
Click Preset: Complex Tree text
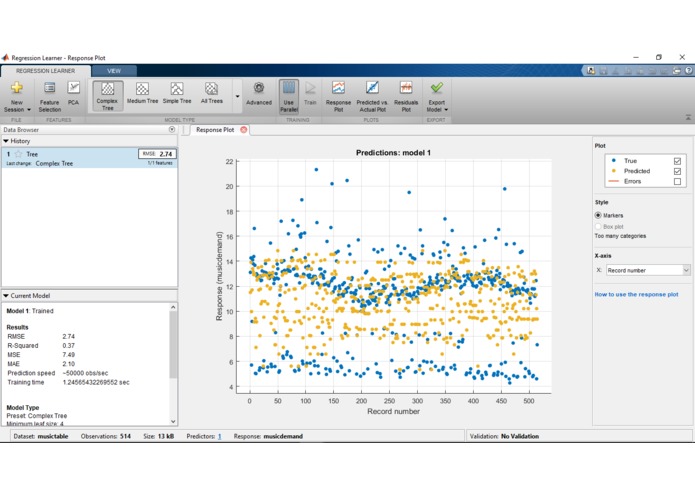point(37,416)
